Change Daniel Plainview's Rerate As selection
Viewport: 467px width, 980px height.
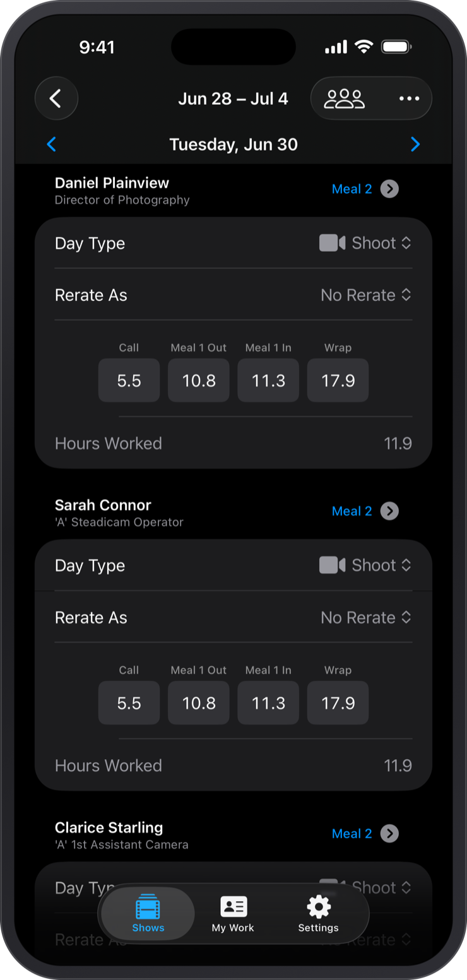366,295
